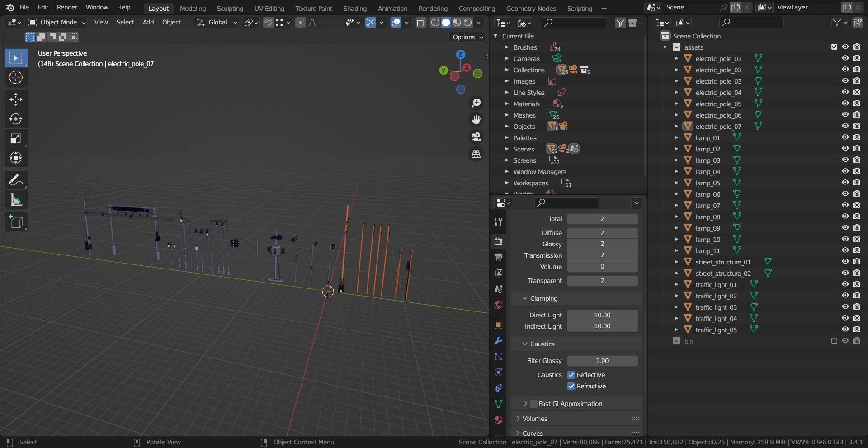Click the Filter Glossy value field
This screenshot has height=448, width=868.
point(602,361)
